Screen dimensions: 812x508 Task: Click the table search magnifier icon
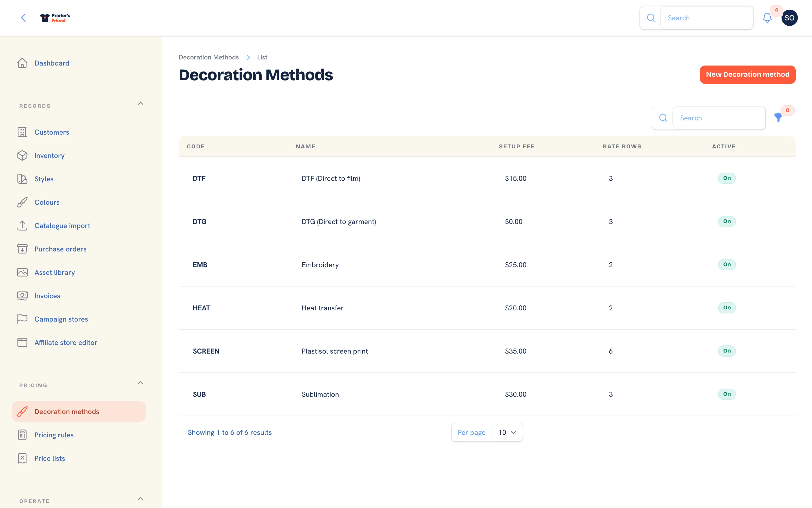(663, 118)
